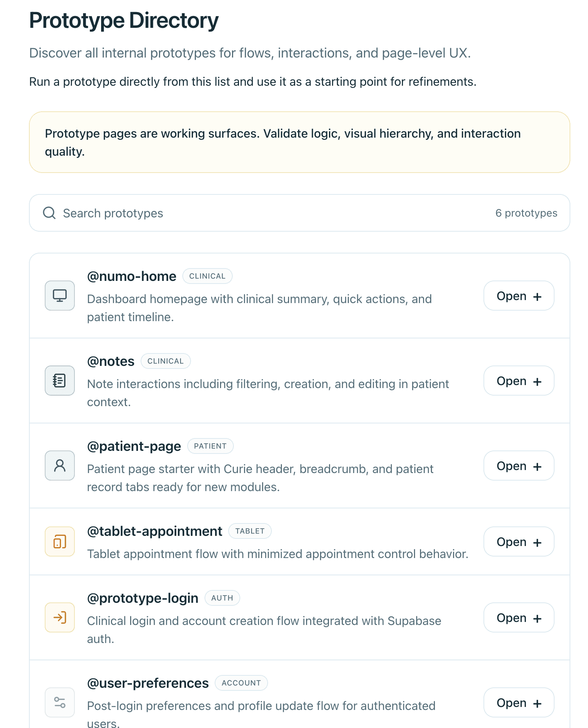Click the yellow 'Prototype pages are working surfaces' notice
The height and width of the screenshot is (728, 588).
pos(300,142)
